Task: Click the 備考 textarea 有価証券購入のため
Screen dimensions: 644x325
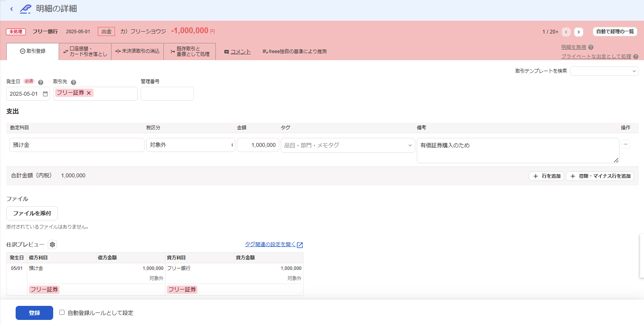Action: pos(518,150)
